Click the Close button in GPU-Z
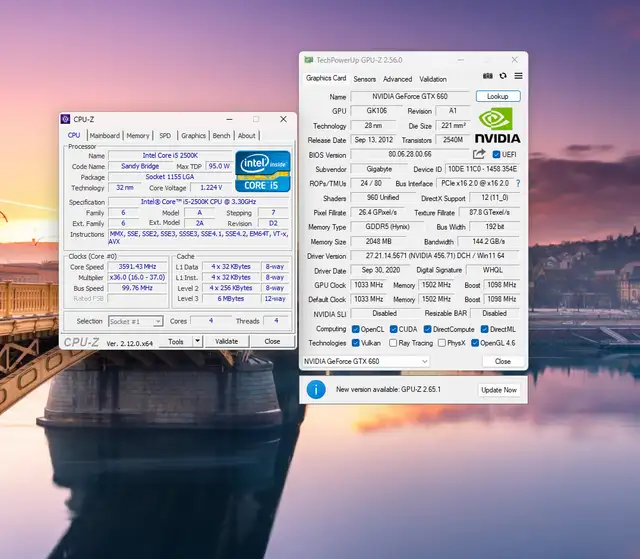Image resolution: width=640 pixels, height=559 pixels. pos(502,361)
